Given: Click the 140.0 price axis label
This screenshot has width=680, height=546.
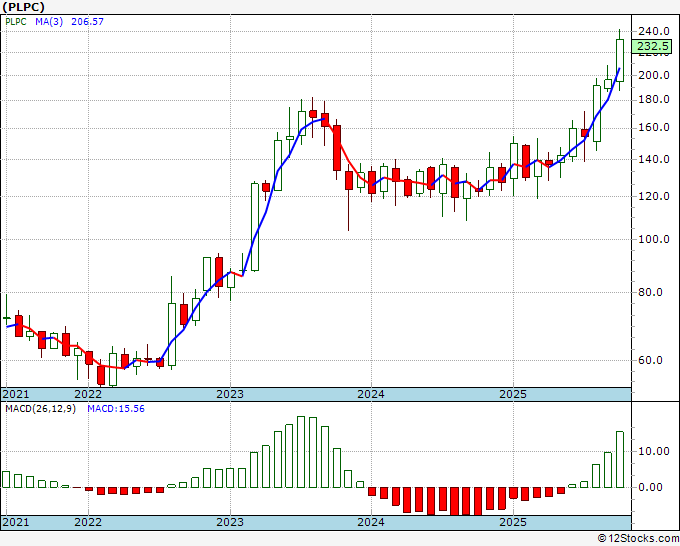Looking at the screenshot, I should [x=654, y=160].
